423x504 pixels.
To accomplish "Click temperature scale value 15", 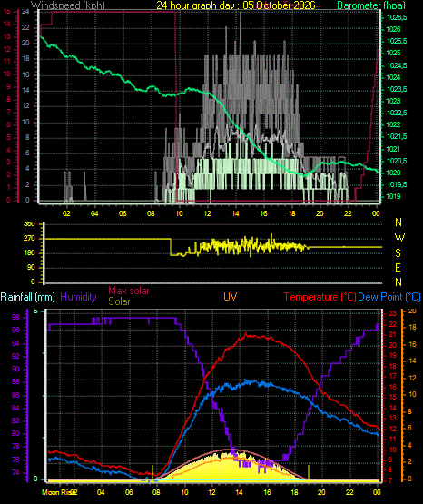I will (x=392, y=397).
